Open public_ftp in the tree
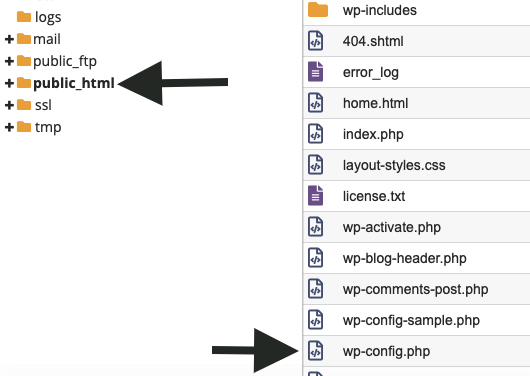This screenshot has width=530, height=376. [65, 62]
